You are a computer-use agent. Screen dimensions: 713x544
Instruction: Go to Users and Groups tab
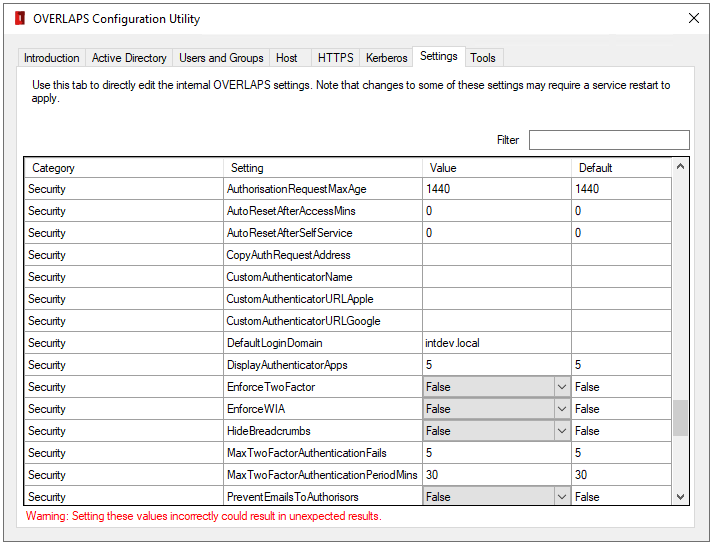point(221,58)
